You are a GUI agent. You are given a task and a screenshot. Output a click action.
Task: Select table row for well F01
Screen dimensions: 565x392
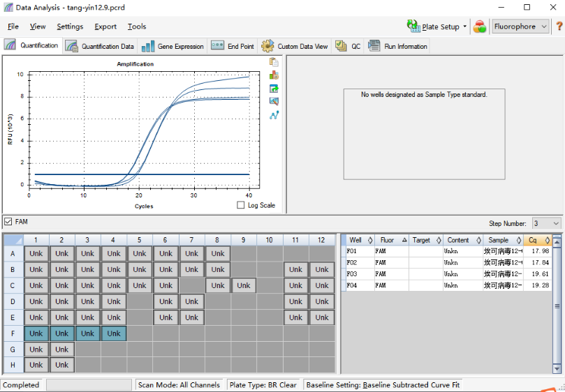(x=447, y=251)
